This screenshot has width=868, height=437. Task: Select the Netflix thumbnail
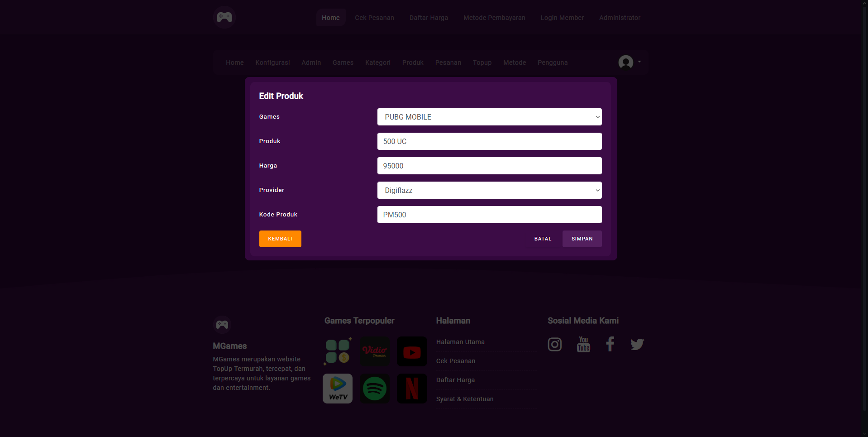[412, 389]
